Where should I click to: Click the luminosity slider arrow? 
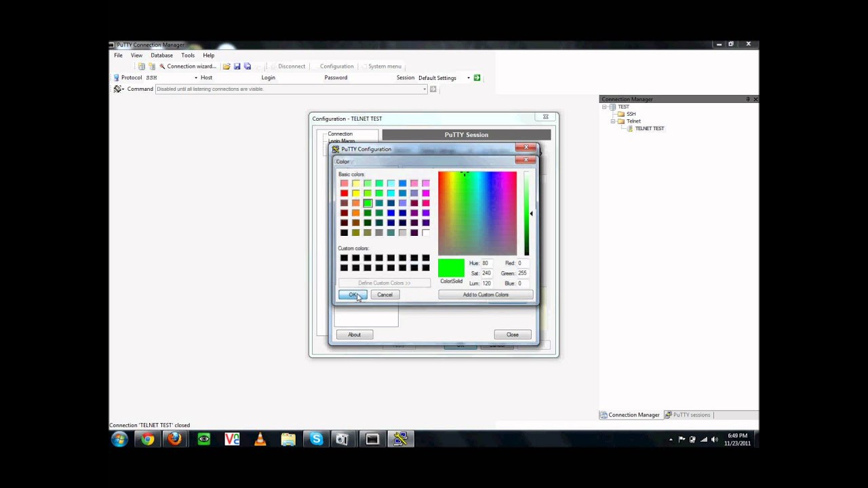click(531, 213)
